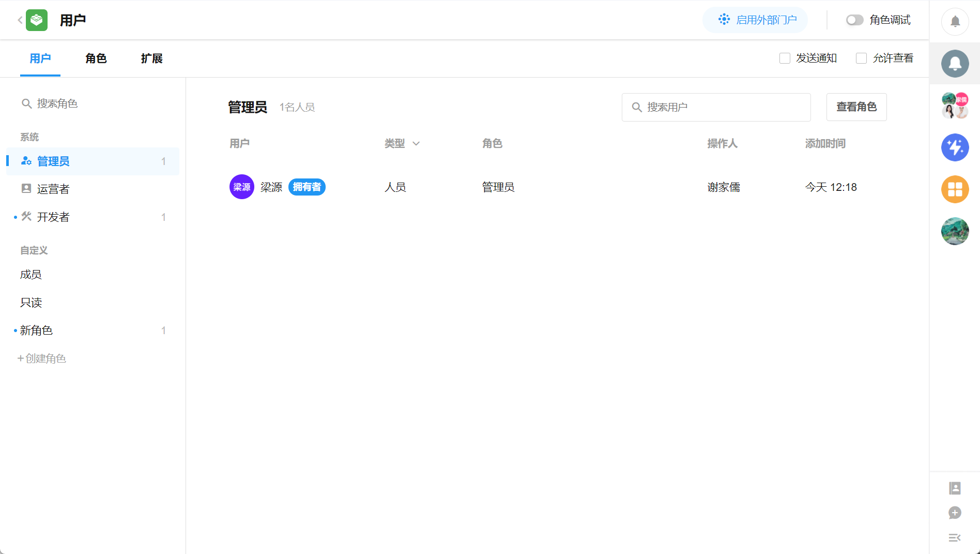Click the 启用外部门户 button
Viewport: 980px width, 554px height.
tap(755, 20)
